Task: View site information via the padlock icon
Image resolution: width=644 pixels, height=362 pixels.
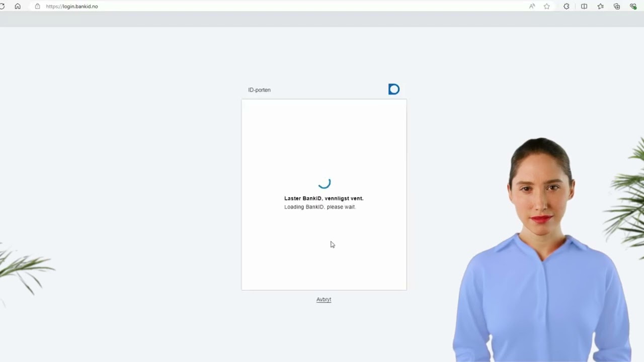Action: [x=37, y=6]
